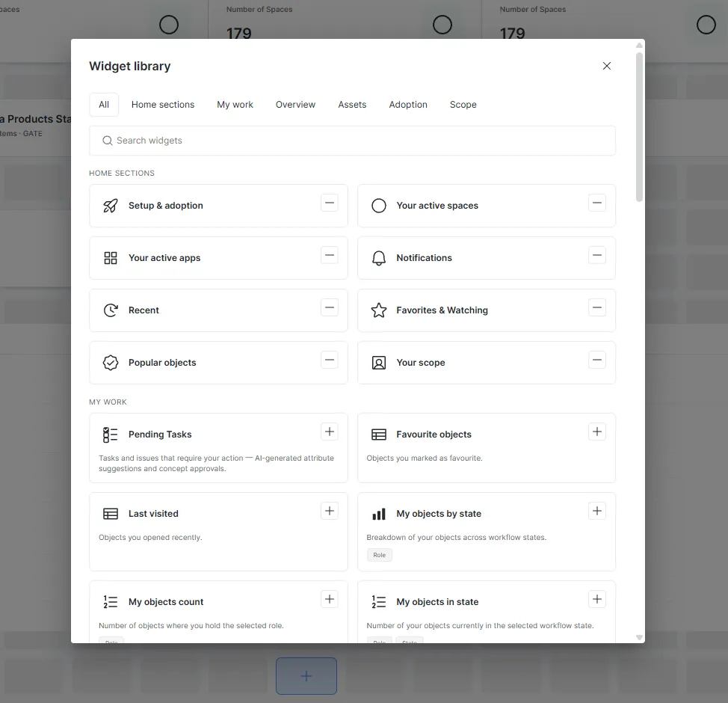This screenshot has height=703, width=728.
Task: Click the checklist icon for Pending Tasks
Action: point(111,435)
